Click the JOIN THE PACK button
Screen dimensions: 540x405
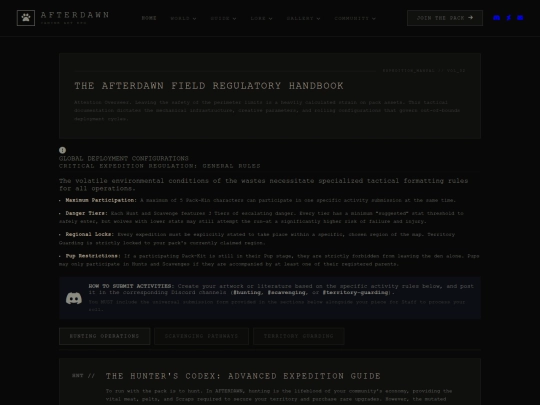(x=445, y=18)
